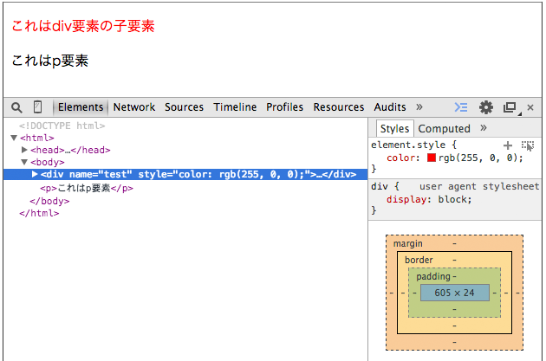Select the highlighted div name="test" row
This screenshot has height=361, width=546.
coord(186,174)
